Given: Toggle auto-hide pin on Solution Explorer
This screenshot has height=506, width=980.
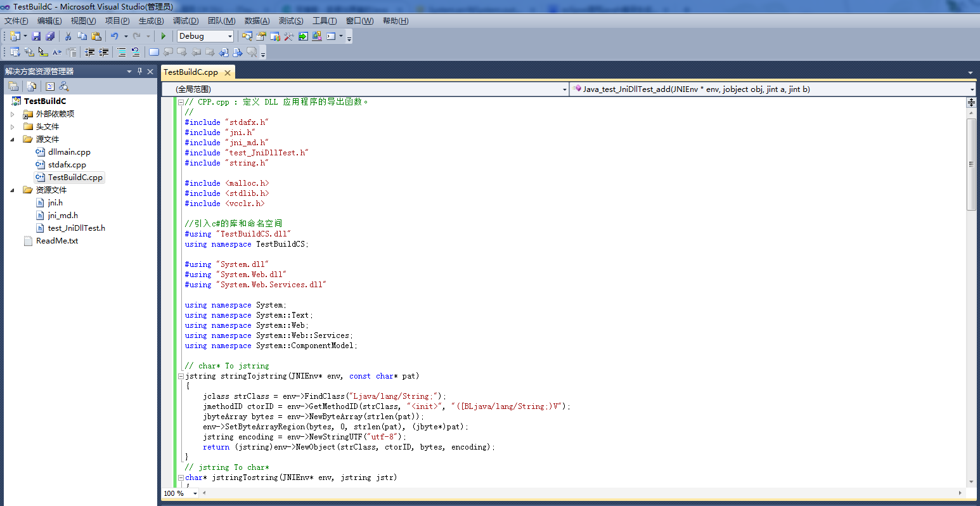Looking at the screenshot, I should 140,71.
